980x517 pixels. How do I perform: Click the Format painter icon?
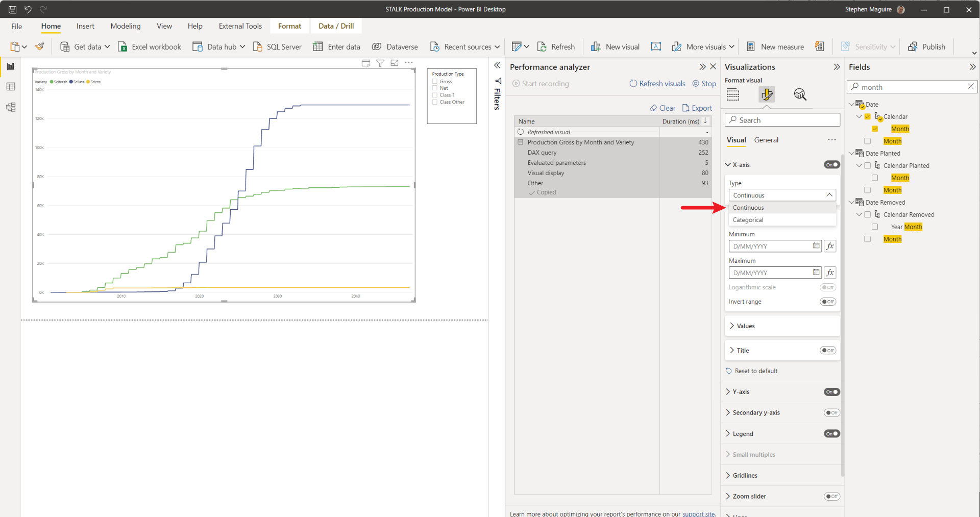point(39,46)
